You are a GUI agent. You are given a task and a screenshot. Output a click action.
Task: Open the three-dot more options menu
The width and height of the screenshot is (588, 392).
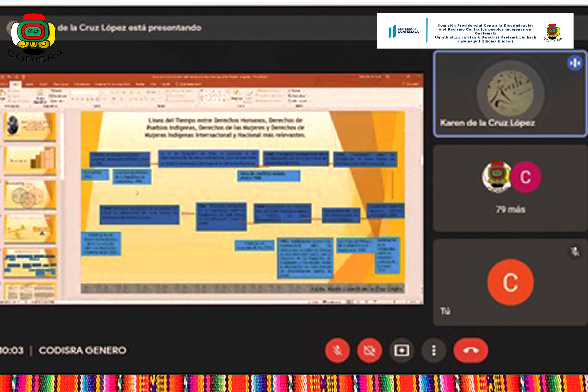434,350
